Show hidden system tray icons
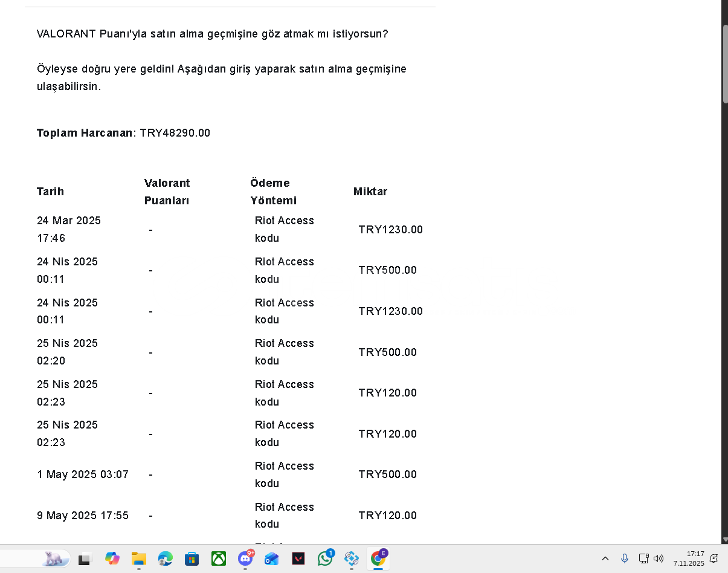 click(x=605, y=558)
